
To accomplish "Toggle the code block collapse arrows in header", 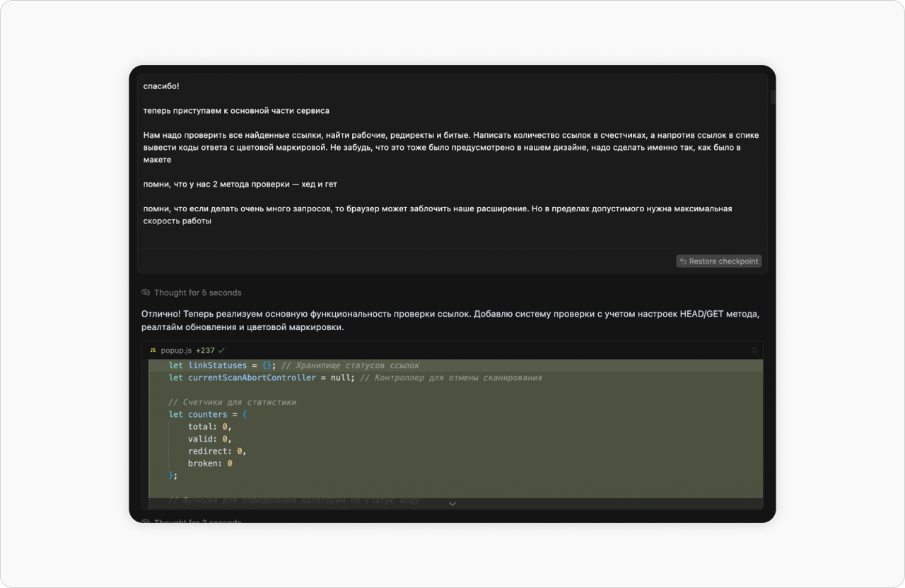I will [x=754, y=350].
